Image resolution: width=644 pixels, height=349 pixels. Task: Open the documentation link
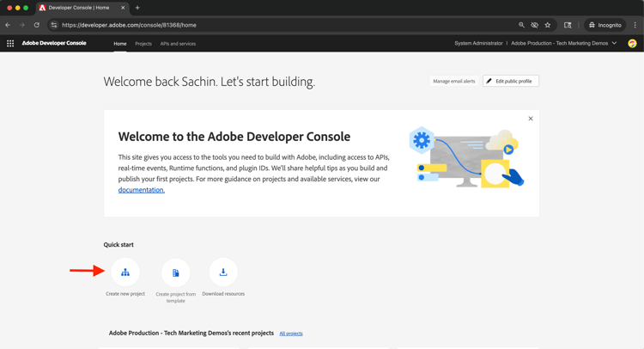coord(142,190)
